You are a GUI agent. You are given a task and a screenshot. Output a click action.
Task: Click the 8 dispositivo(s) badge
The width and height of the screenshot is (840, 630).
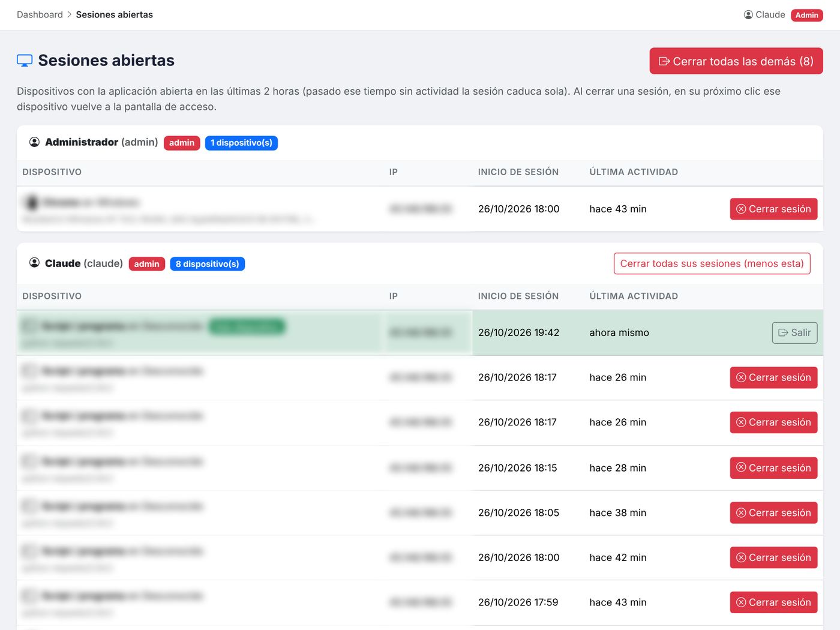click(207, 264)
